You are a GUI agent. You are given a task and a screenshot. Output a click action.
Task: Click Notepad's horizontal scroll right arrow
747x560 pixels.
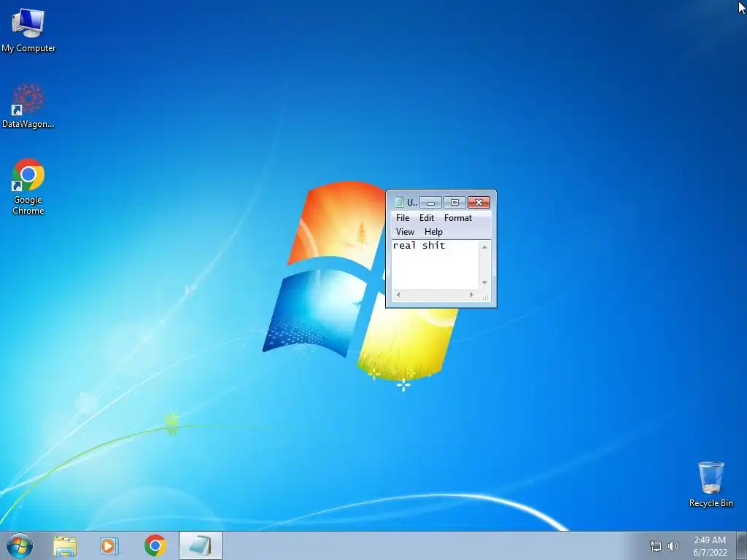coord(472,295)
